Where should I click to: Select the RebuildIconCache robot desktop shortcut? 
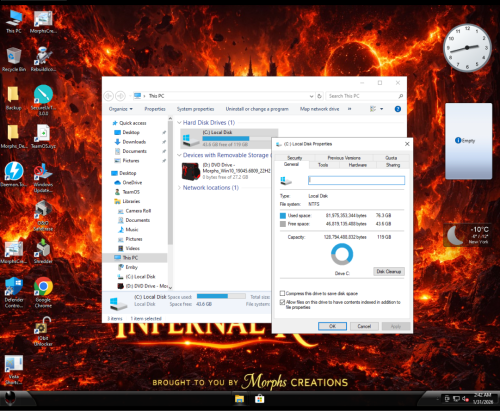[x=43, y=59]
